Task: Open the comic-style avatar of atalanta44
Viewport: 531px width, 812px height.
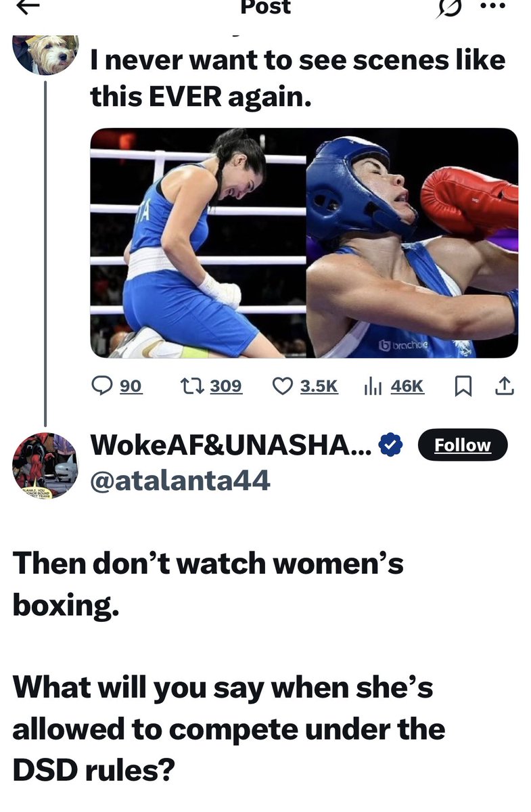Action: [45, 466]
